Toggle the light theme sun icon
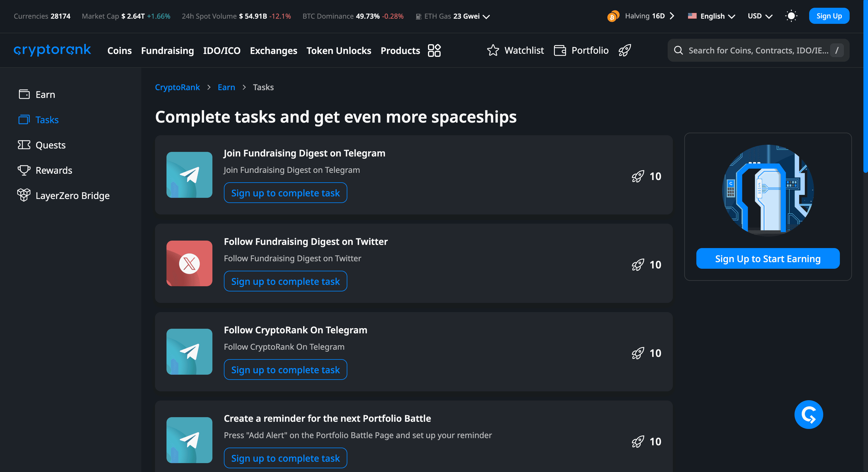 click(x=791, y=16)
